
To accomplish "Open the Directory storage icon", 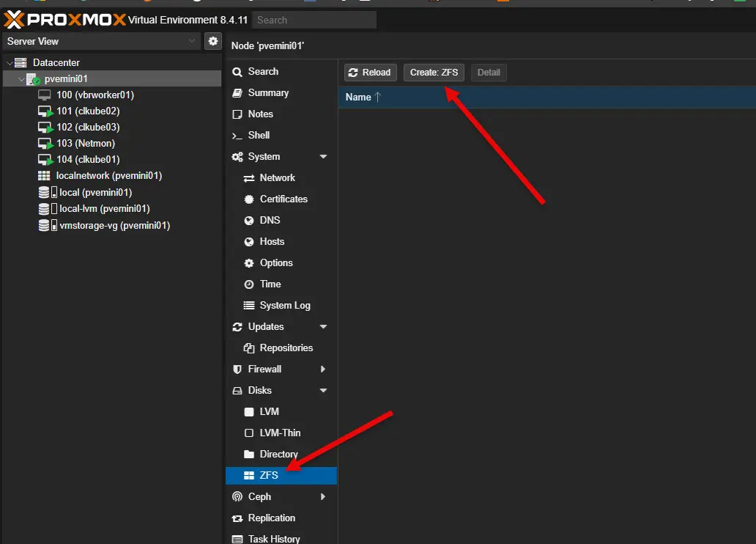I will [x=250, y=454].
